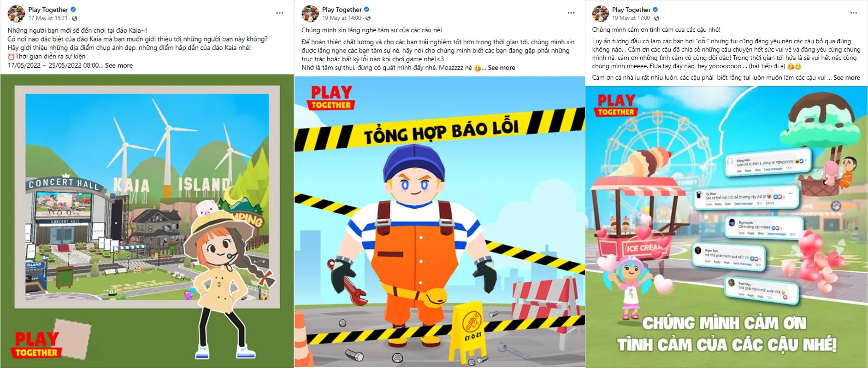Click the 19 May 14:00 post profile avatar
Viewport: 868px width, 368px height.
[x=310, y=14]
